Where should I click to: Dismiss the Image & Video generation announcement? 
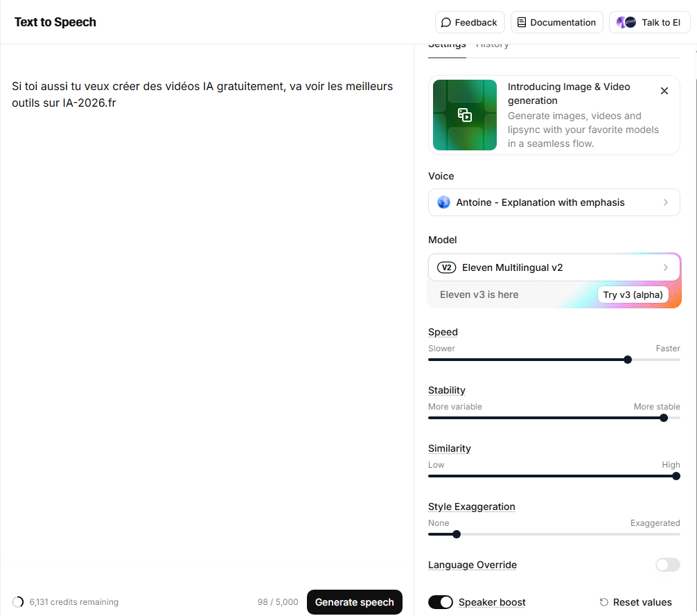click(x=664, y=91)
